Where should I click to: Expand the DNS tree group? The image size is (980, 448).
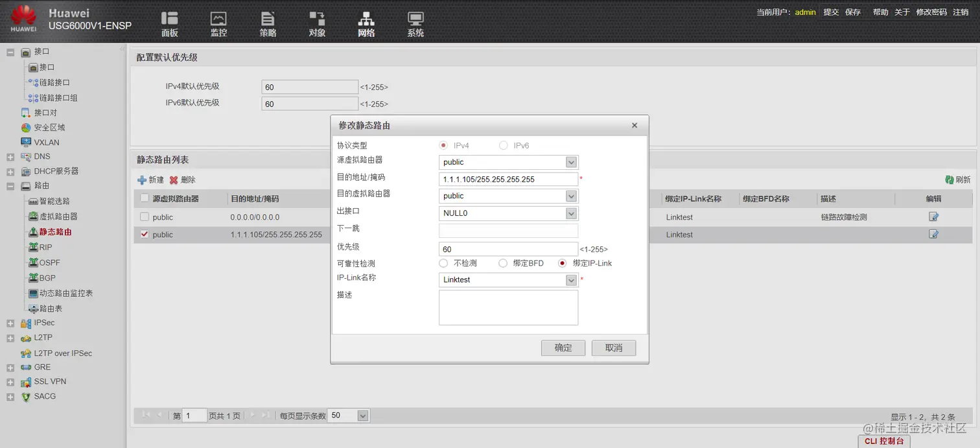(x=10, y=157)
